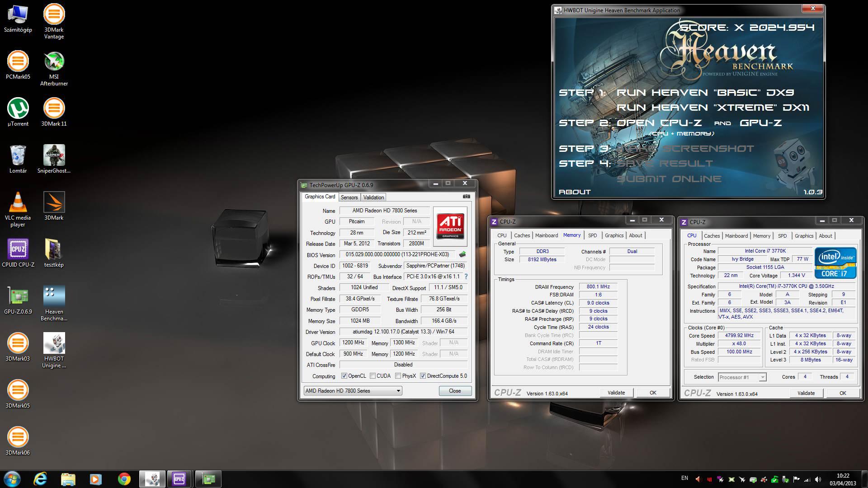This screenshot has width=868, height=488.
Task: Launch SniperGhost desktop shortcut
Action: click(54, 160)
